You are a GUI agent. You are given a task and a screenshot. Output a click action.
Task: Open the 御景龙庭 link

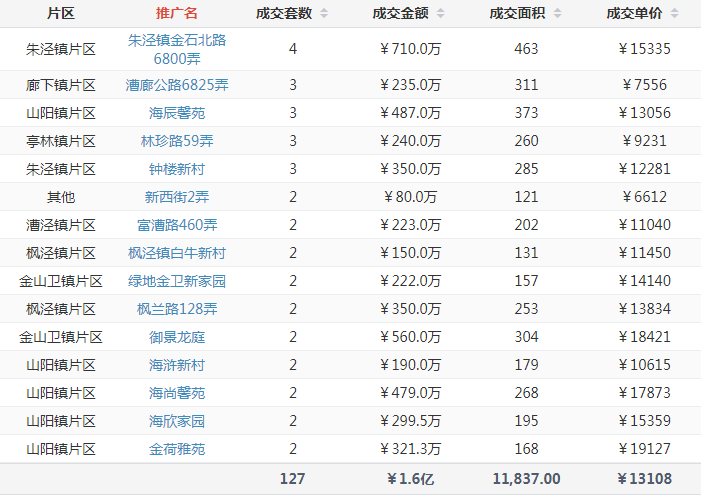tap(177, 337)
